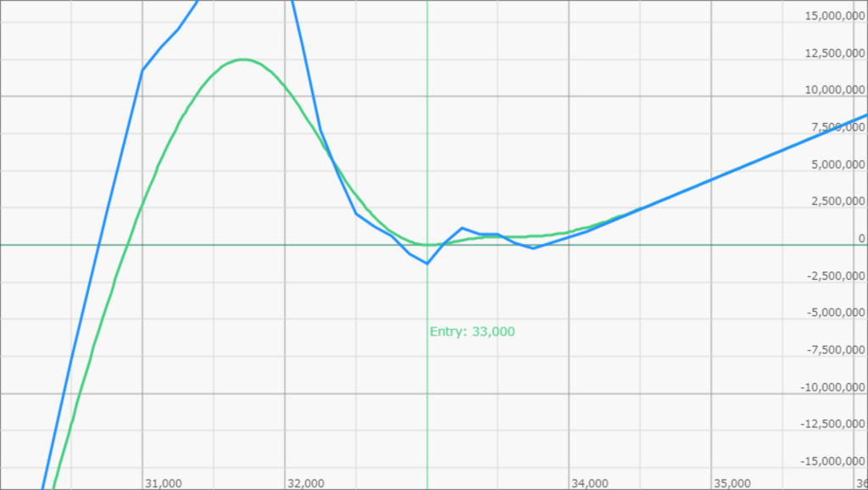The image size is (868, 490).
Task: Click the 'Entry: 33,000' label
Action: [472, 331]
